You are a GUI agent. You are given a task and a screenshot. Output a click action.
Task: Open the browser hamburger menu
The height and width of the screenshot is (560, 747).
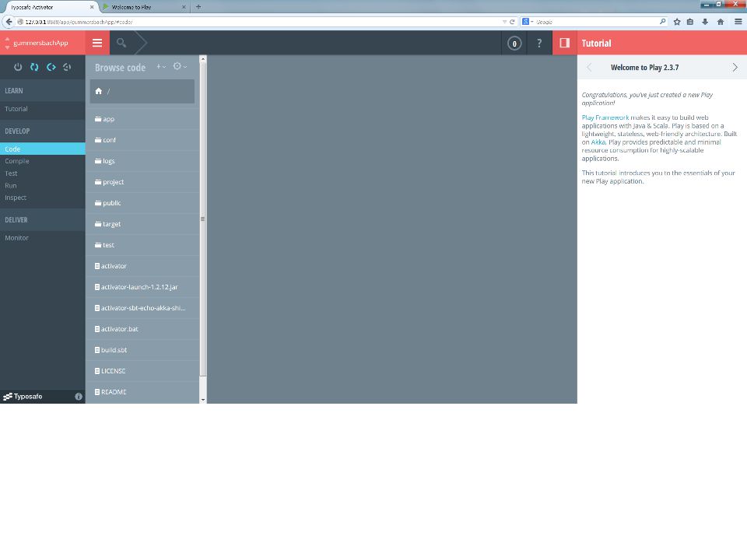[x=738, y=22]
